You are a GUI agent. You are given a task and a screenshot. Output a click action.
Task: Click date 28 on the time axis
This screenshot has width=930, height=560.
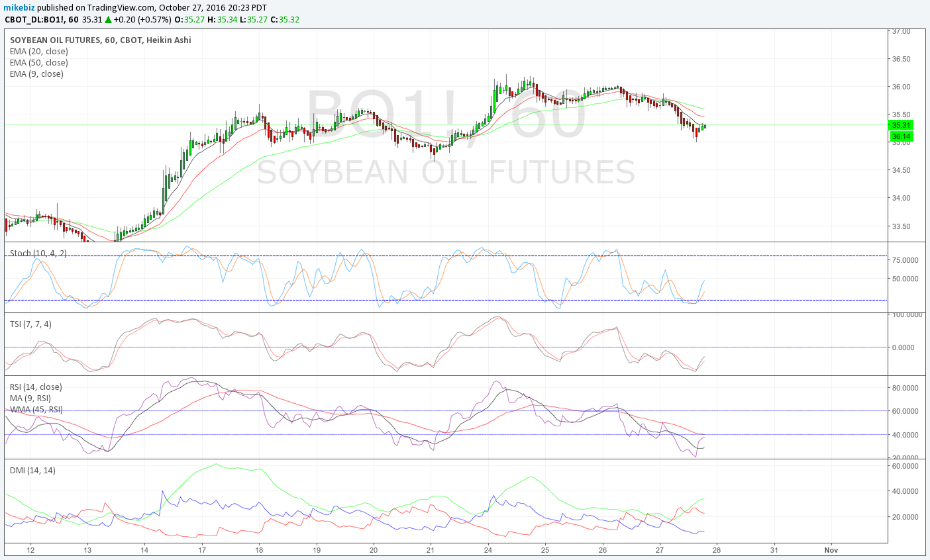717,550
